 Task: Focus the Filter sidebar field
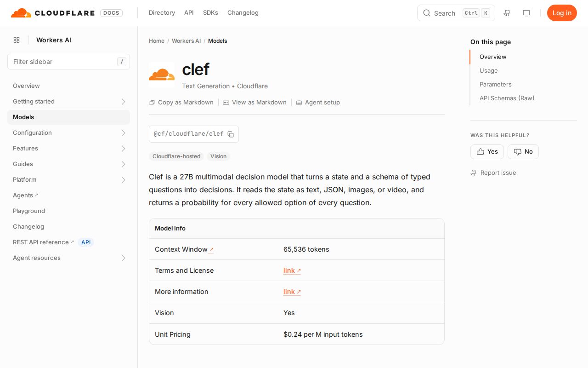[x=68, y=62]
